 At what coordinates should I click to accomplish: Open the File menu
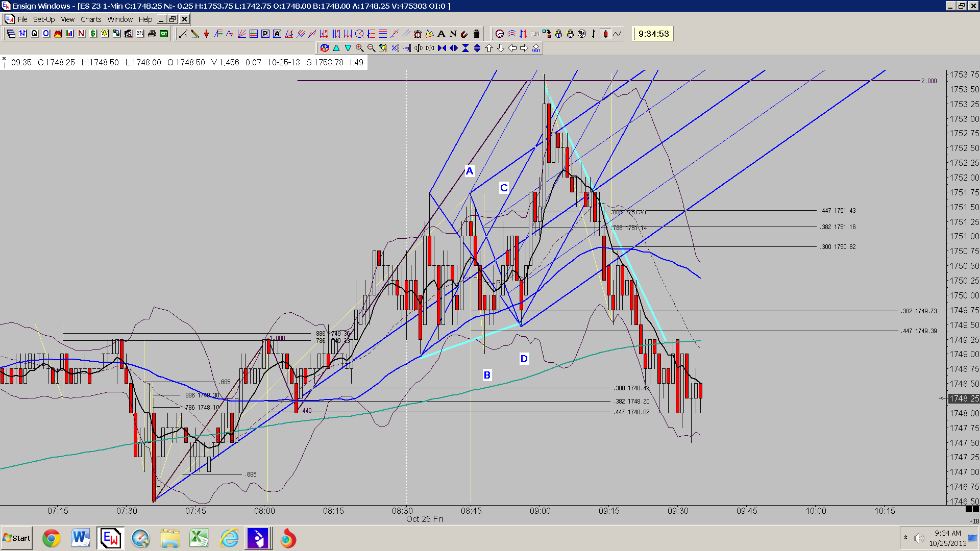(22, 19)
